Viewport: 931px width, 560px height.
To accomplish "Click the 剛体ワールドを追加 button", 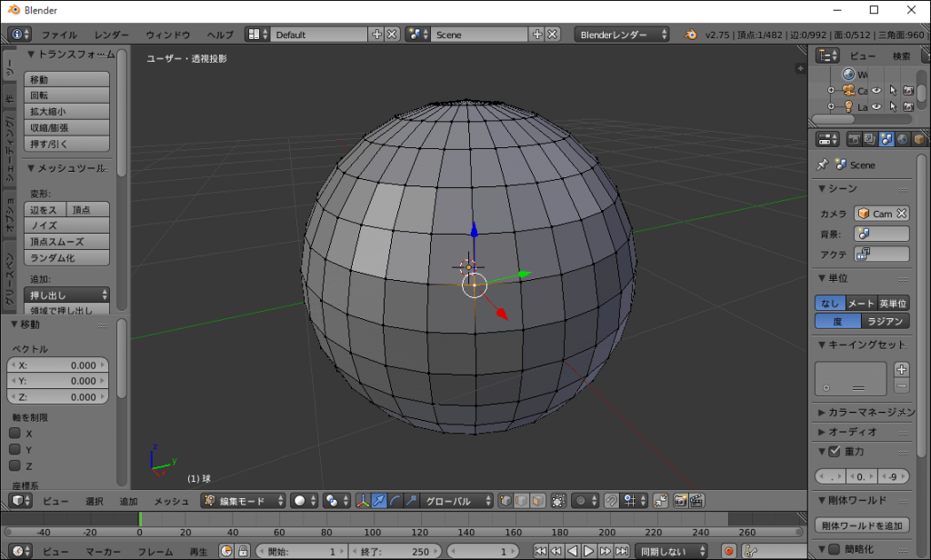I will pyautogui.click(x=862, y=525).
